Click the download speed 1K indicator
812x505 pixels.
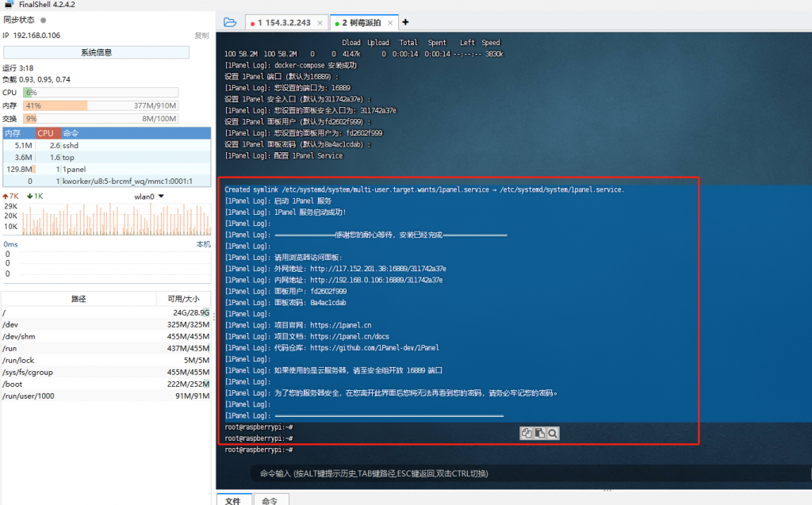point(35,197)
